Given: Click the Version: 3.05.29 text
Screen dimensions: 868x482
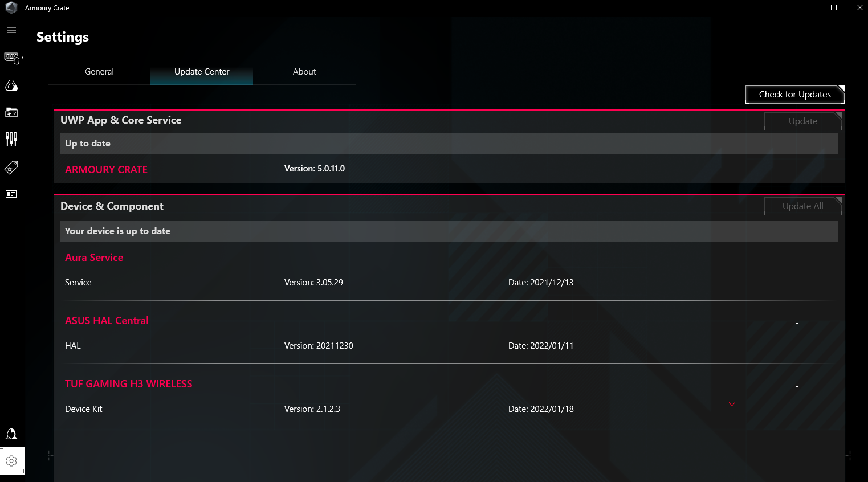Looking at the screenshot, I should [x=313, y=283].
